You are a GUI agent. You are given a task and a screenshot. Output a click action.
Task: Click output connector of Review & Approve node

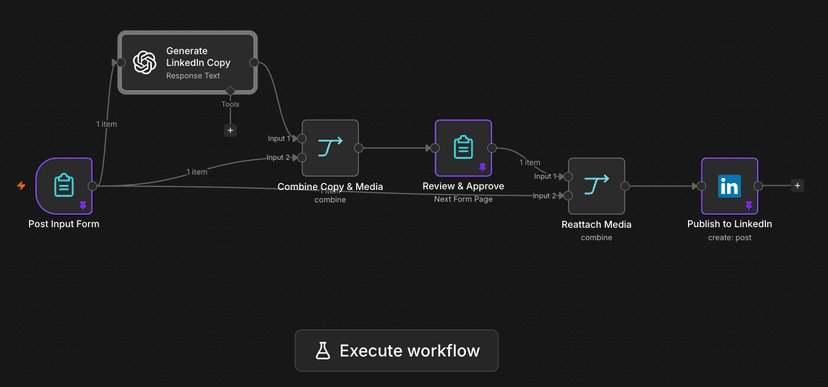pyautogui.click(x=492, y=148)
